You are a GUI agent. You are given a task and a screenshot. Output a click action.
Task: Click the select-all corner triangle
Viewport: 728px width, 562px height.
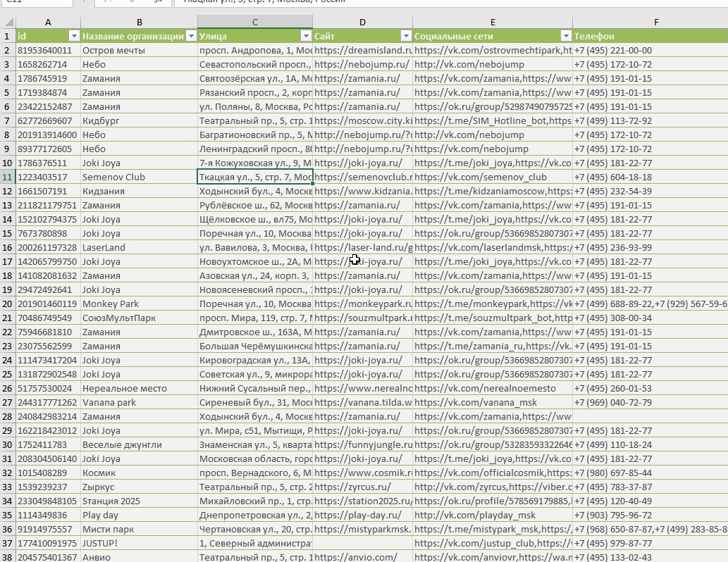pyautogui.click(x=8, y=22)
